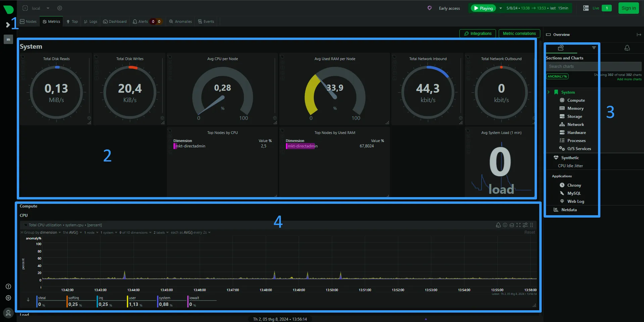Switch to the Nodes tab

(28, 21)
